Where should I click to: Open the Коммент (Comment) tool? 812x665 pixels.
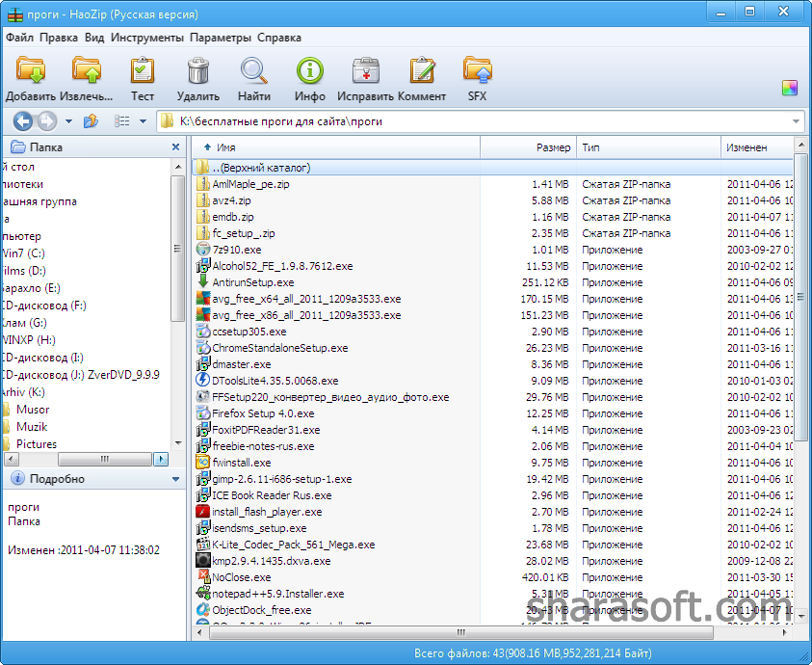[x=422, y=70]
